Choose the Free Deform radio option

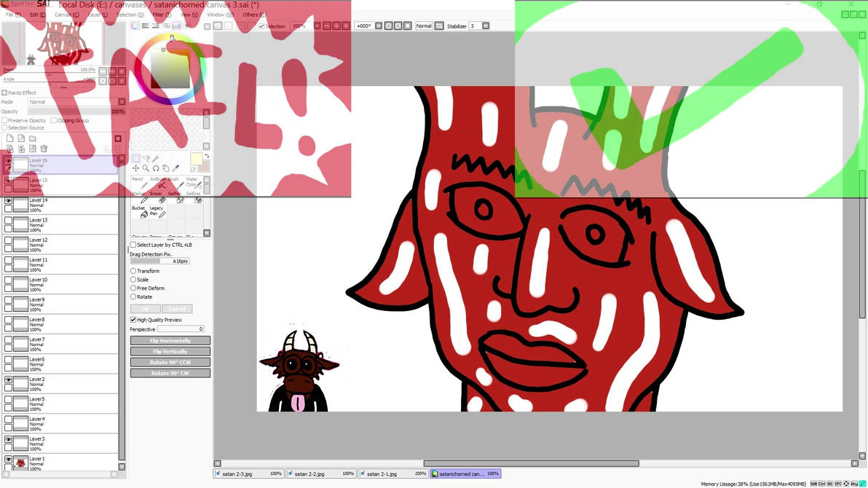pyautogui.click(x=133, y=288)
